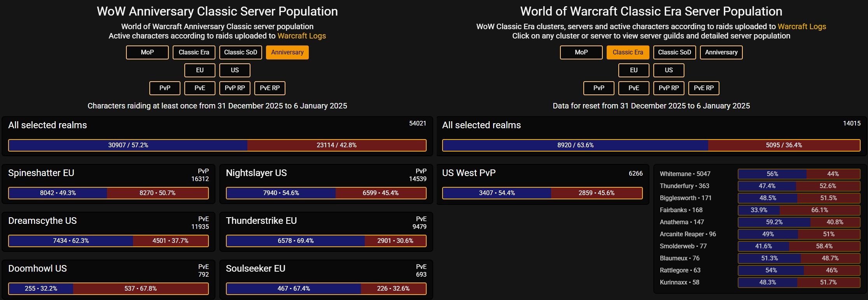This screenshot has height=300, width=868.
Task: Toggle PvP RP filter in Anniversary panel
Action: (x=235, y=88)
